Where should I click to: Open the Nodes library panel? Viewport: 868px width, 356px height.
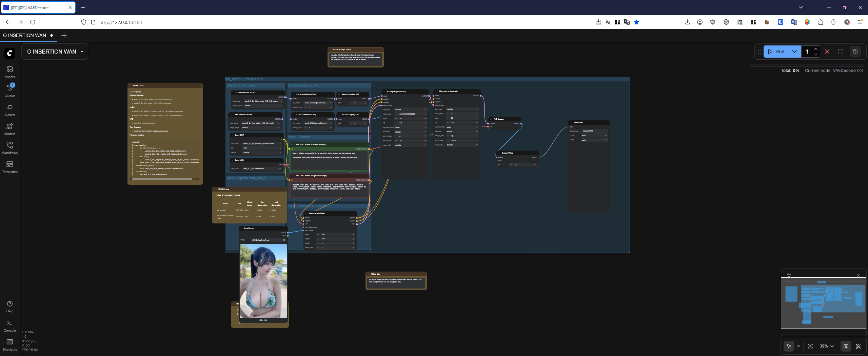(x=10, y=110)
